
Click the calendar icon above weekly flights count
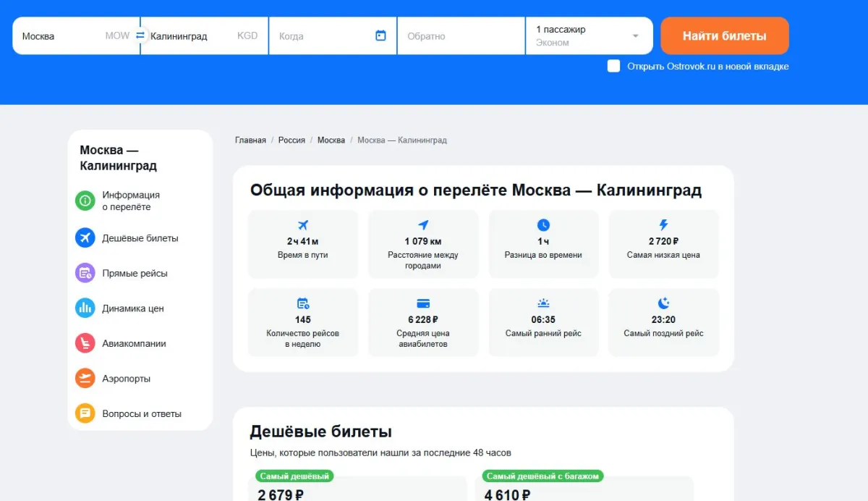pos(303,303)
